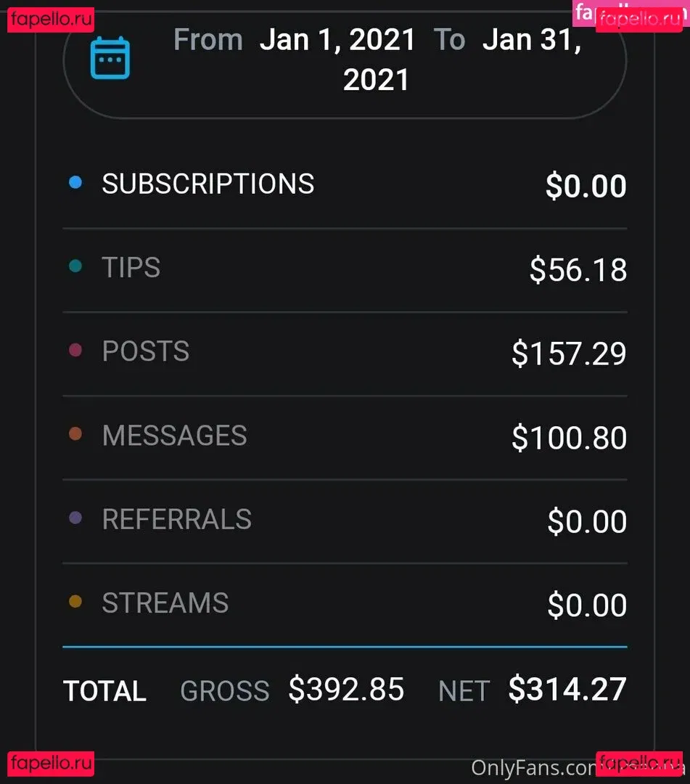Select the STREAMS earnings category
The height and width of the screenshot is (784, 690).
(x=165, y=603)
